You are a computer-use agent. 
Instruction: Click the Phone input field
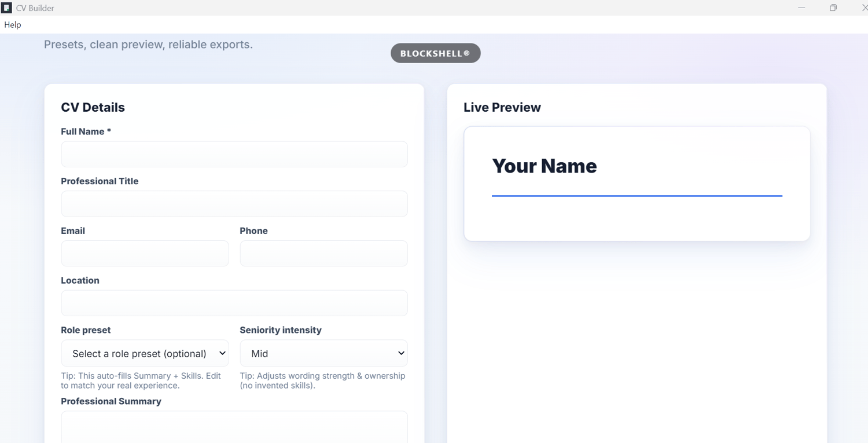tap(323, 254)
